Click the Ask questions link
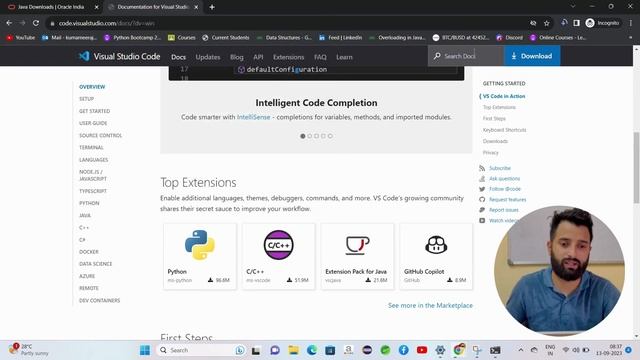This screenshot has height=360, width=640. 504,179
